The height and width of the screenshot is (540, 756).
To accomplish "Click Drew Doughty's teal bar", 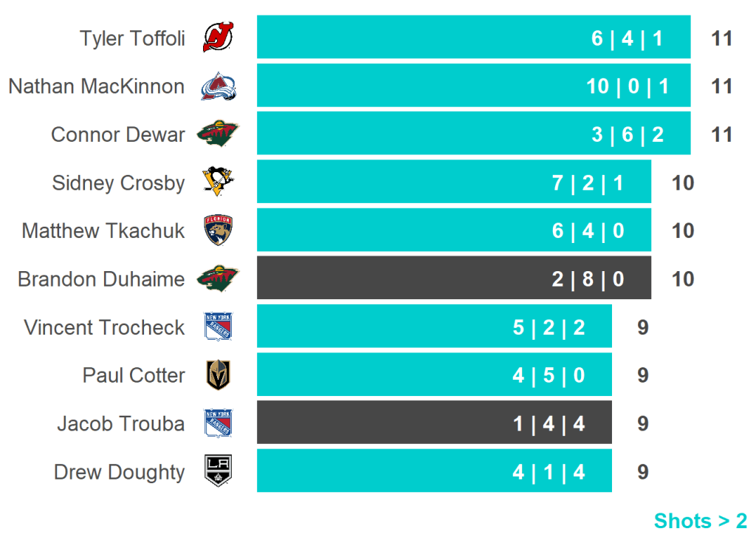I will click(x=434, y=471).
